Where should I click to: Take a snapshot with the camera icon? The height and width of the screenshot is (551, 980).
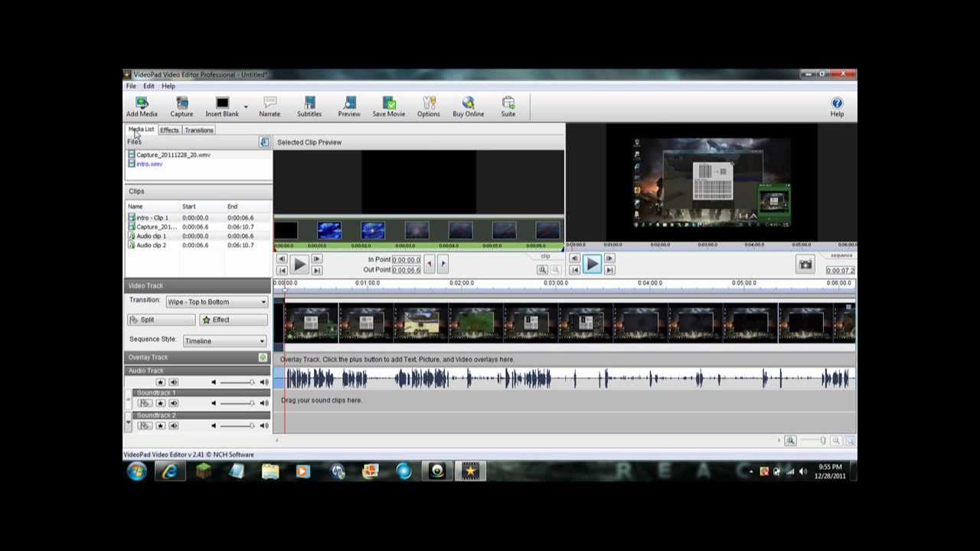pyautogui.click(x=805, y=265)
